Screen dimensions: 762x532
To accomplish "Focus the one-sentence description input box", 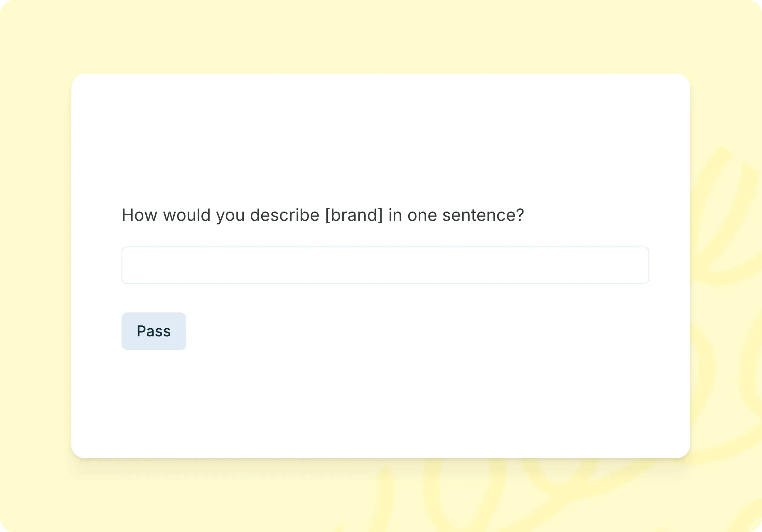I will [x=385, y=265].
